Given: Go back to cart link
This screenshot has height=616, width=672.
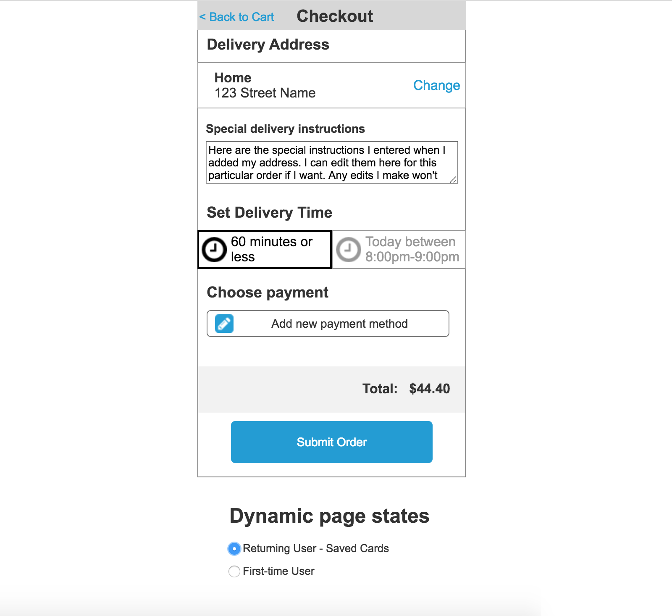Looking at the screenshot, I should tap(236, 17).
